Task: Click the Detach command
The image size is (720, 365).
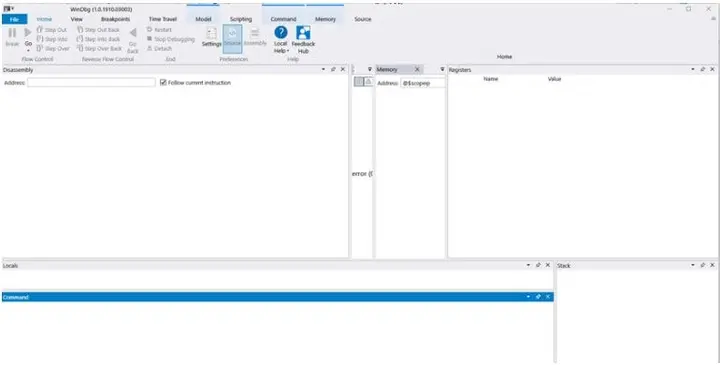Action: [x=159, y=48]
